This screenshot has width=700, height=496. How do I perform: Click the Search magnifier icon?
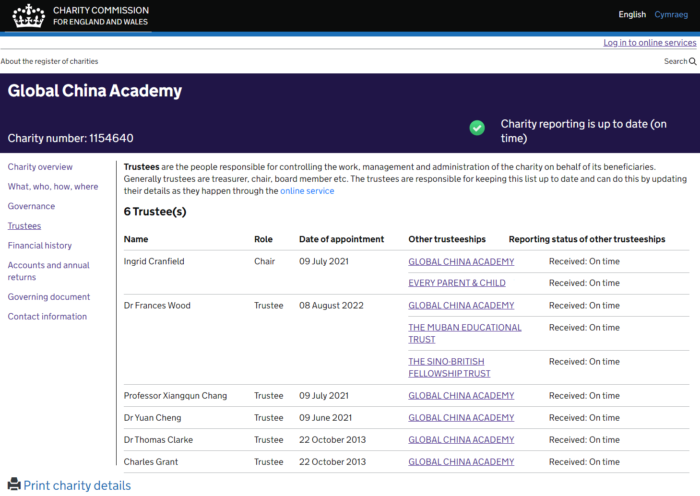693,62
